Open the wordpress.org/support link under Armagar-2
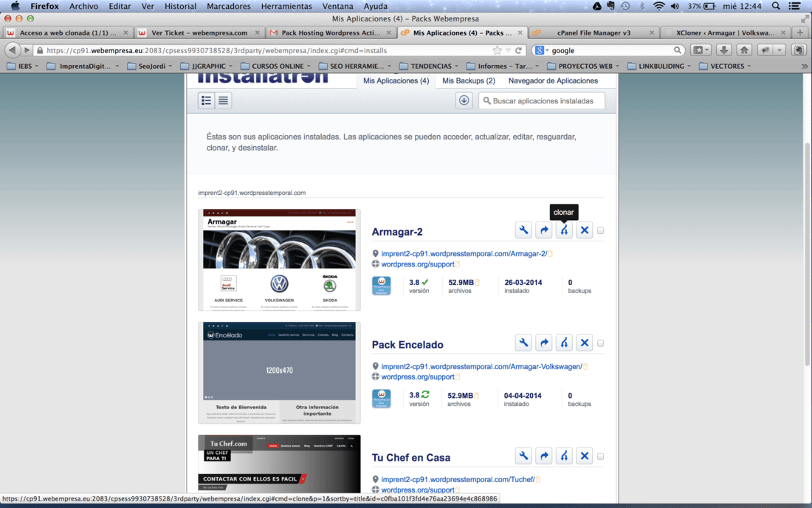This screenshot has width=812, height=508. tap(417, 264)
